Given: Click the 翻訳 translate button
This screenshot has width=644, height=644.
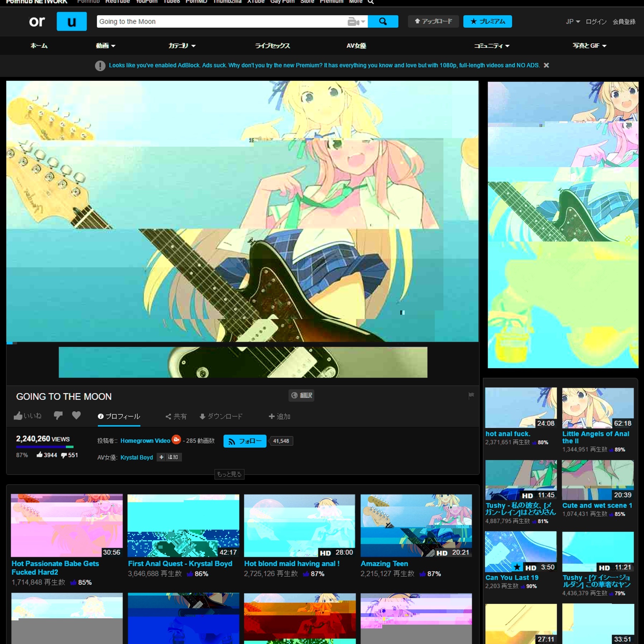Looking at the screenshot, I should (302, 395).
